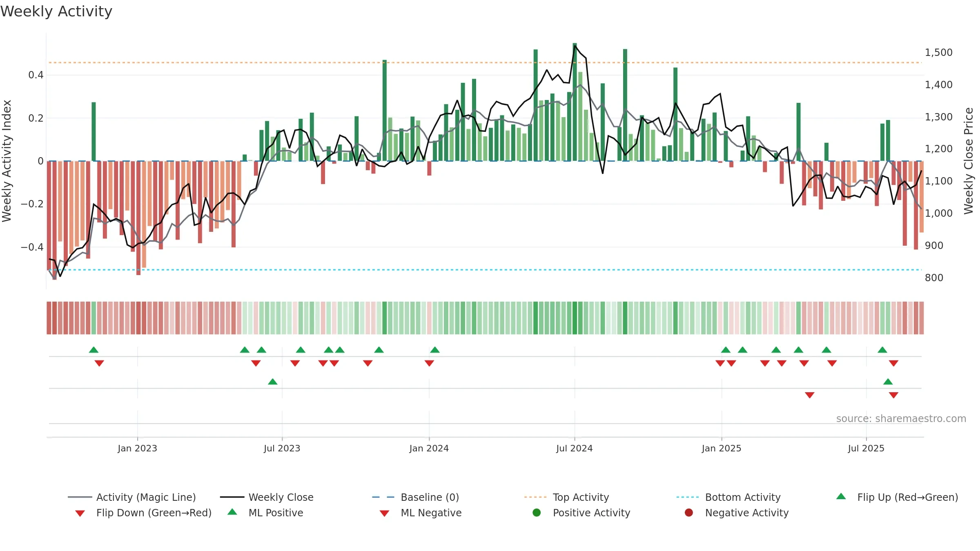Click green triangle icon beside Flip Up legend

pyautogui.click(x=841, y=496)
